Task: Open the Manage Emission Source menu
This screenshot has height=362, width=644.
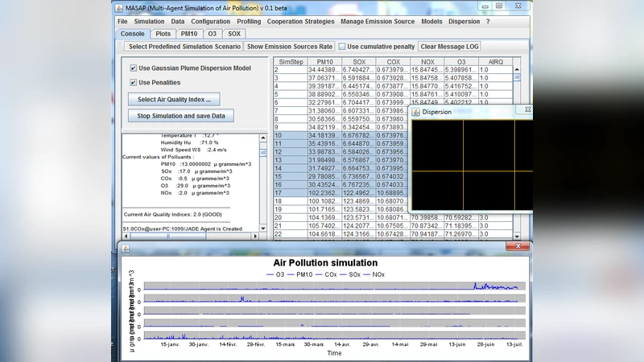Action: (378, 22)
